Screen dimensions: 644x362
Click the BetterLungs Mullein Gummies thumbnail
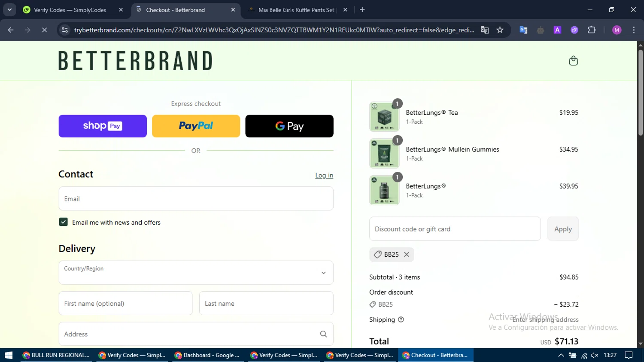point(384,153)
